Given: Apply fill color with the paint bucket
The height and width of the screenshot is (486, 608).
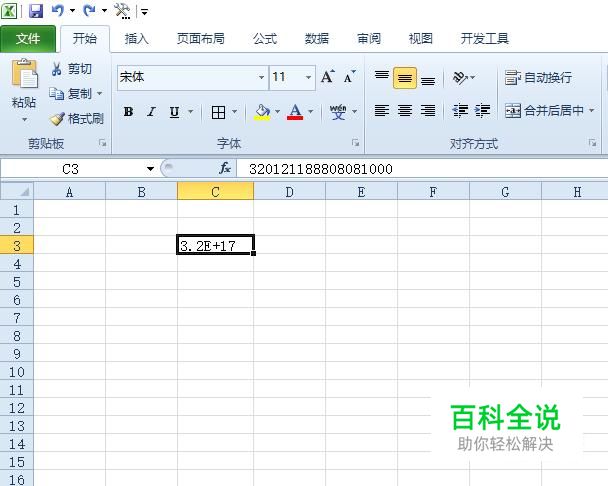Looking at the screenshot, I should (x=263, y=112).
